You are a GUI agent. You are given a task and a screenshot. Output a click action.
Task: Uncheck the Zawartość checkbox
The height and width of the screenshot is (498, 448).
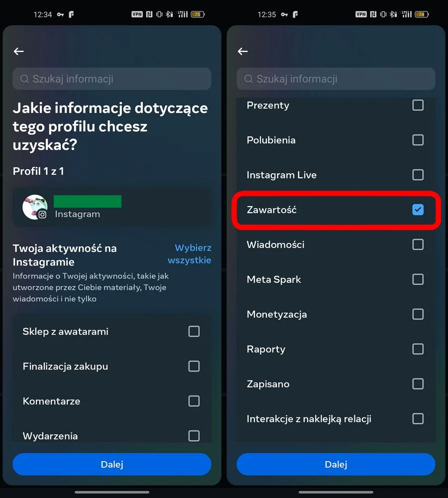point(418,210)
